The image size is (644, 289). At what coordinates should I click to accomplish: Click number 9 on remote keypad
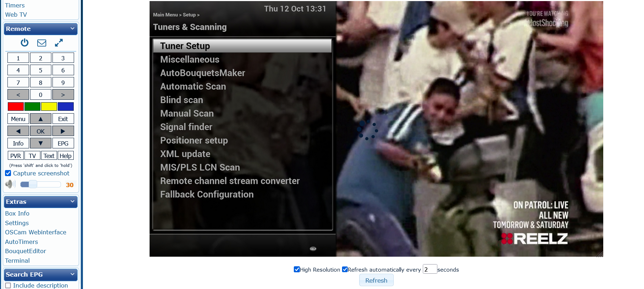63,82
